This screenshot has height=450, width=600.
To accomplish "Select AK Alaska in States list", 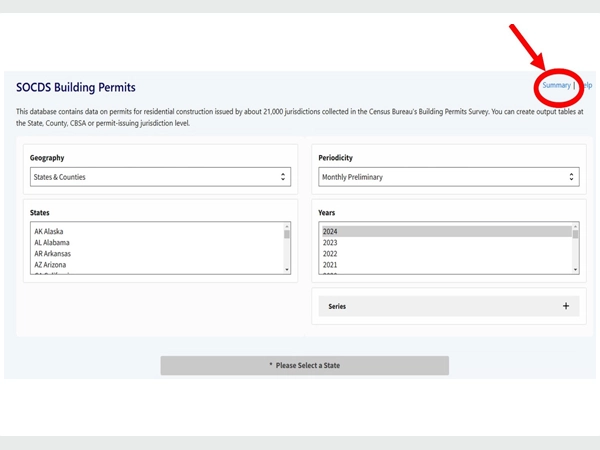I will (x=49, y=231).
